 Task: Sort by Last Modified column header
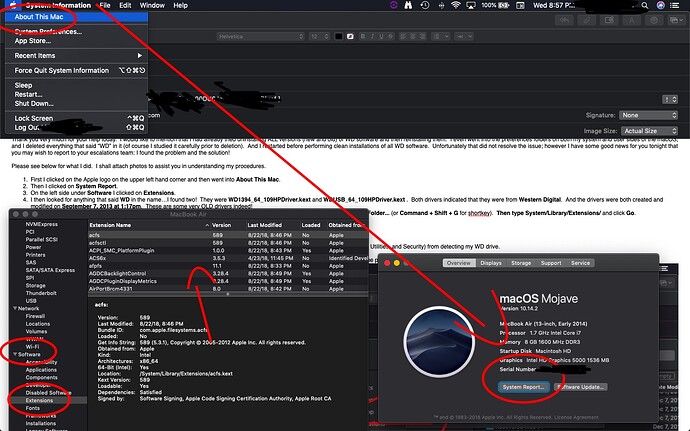point(272,225)
